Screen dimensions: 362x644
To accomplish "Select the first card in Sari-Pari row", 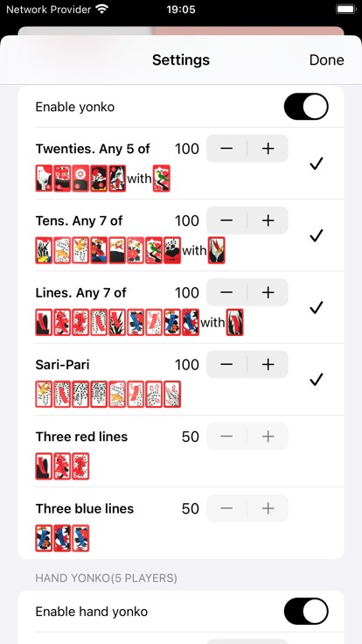I will tap(44, 395).
